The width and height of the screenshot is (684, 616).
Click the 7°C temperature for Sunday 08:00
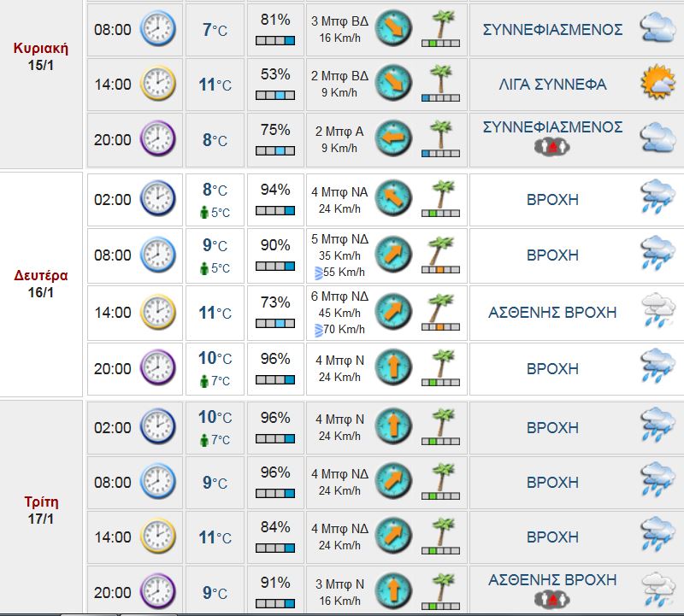coord(215,31)
